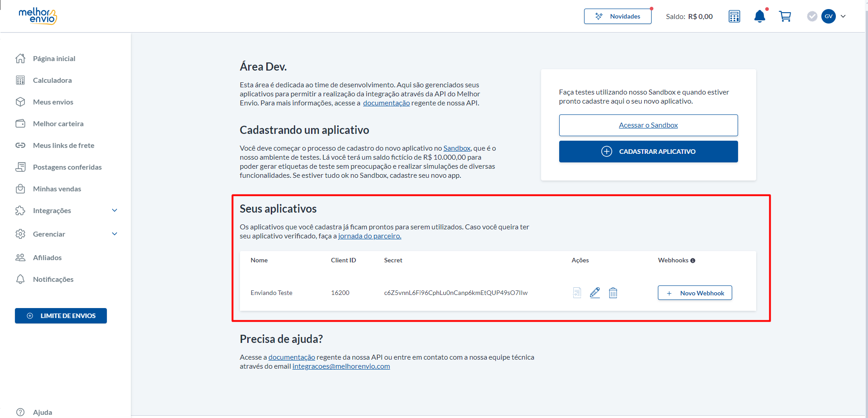Open Ajuda at sidebar bottom

[x=43, y=412]
